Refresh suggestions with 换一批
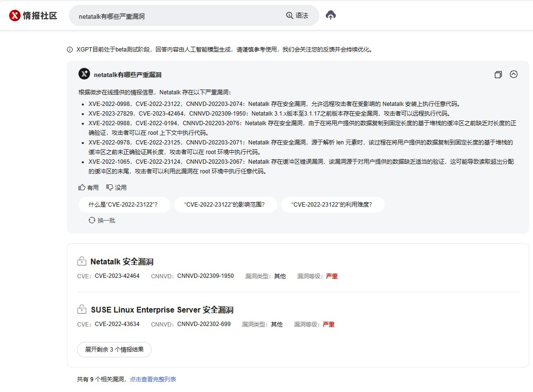The width and height of the screenshot is (533, 392). point(102,220)
